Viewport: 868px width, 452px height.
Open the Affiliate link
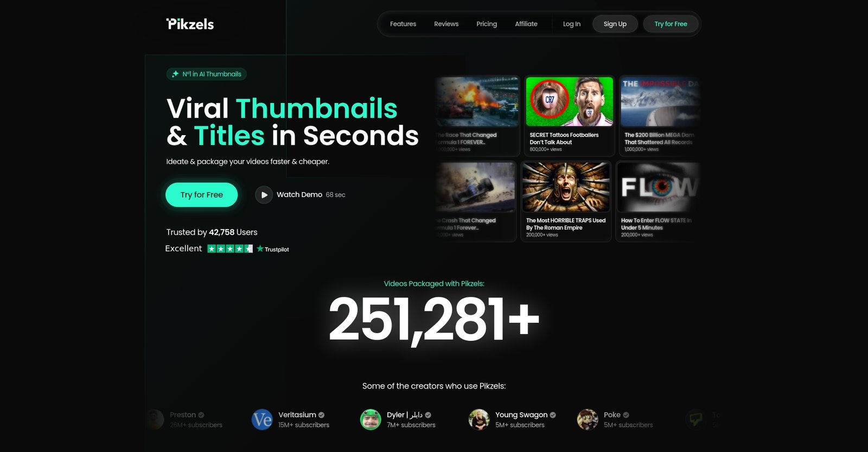point(526,24)
